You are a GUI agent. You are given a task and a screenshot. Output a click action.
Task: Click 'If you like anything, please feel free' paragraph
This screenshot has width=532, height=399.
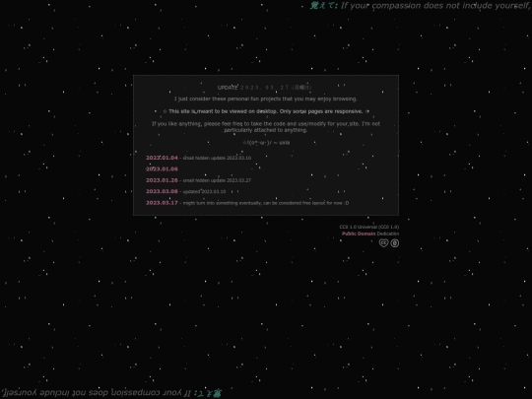[266, 127]
